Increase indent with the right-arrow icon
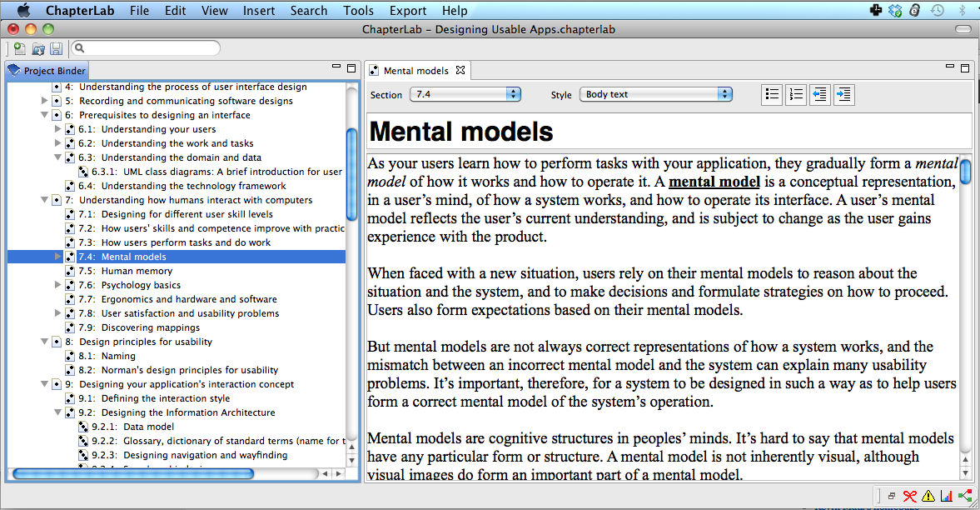Screen dimensions: 980x510 [x=843, y=95]
